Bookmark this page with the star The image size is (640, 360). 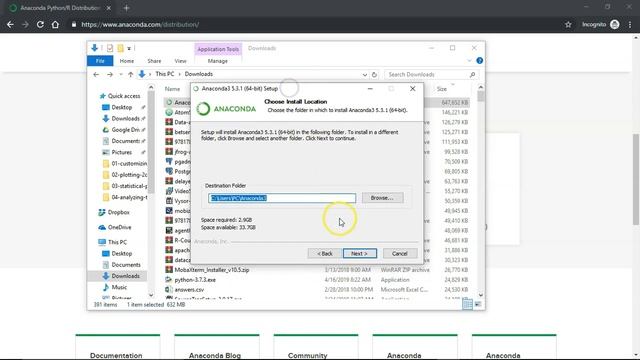click(568, 24)
